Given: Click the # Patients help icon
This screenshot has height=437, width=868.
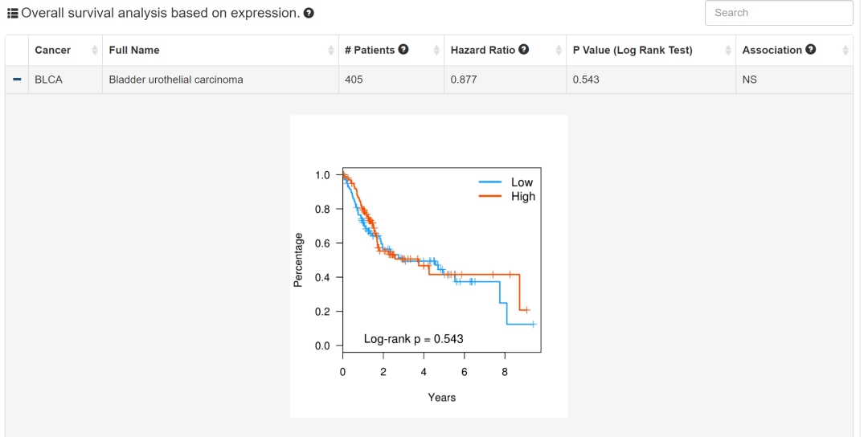Looking at the screenshot, I should coord(403,50).
